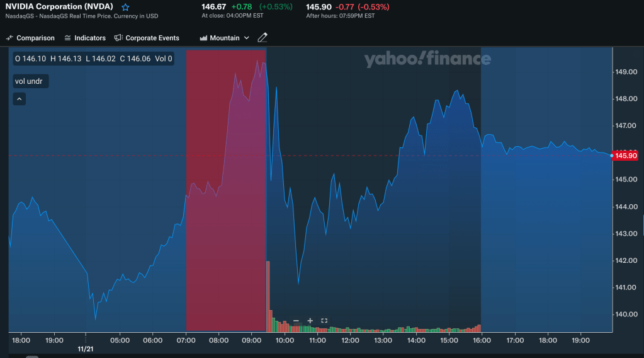
Task: Click the NVIDIA Corporation (NVDA) title
Action: coord(59,7)
